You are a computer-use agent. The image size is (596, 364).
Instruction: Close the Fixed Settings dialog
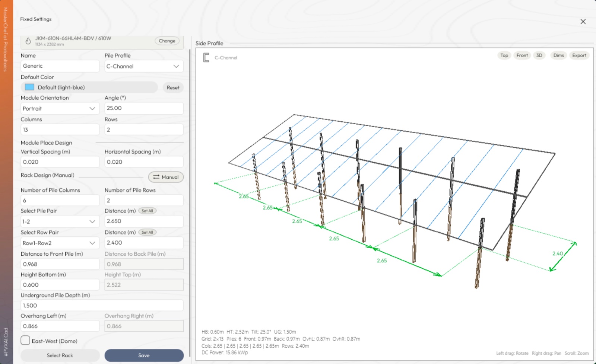tap(583, 22)
